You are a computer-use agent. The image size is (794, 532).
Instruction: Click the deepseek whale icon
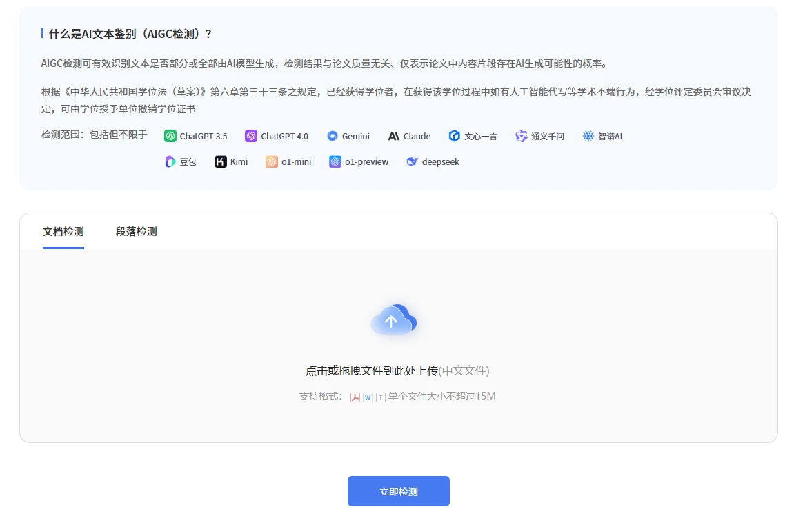point(413,161)
